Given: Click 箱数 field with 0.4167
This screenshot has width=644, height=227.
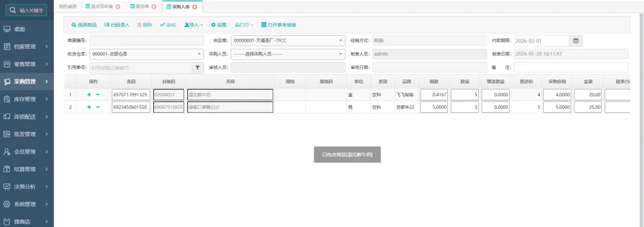Looking at the screenshot, I should [434, 95].
